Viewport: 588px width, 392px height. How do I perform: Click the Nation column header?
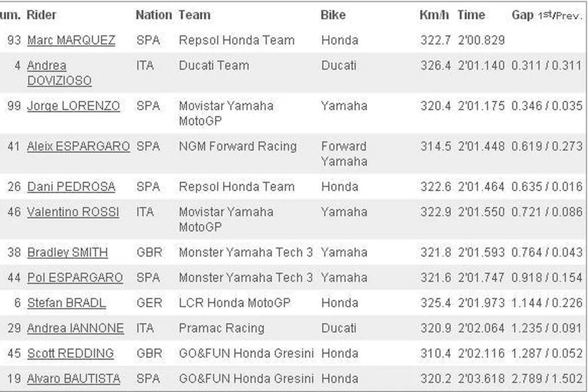[153, 15]
